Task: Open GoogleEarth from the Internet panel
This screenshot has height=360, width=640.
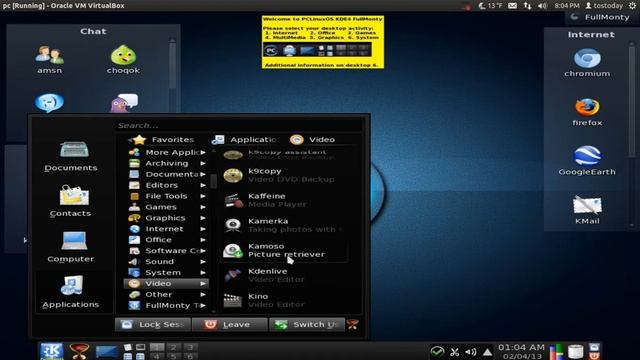Action: tap(587, 161)
